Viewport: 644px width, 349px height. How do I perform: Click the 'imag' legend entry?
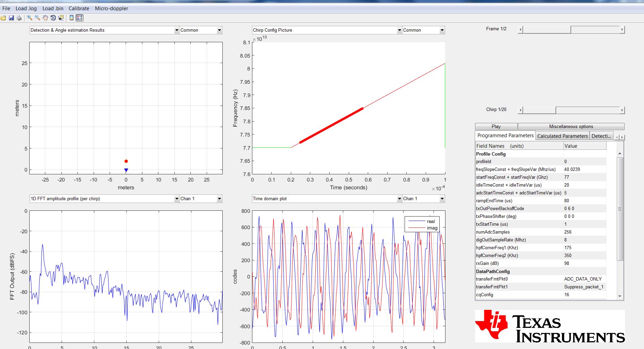[422, 228]
